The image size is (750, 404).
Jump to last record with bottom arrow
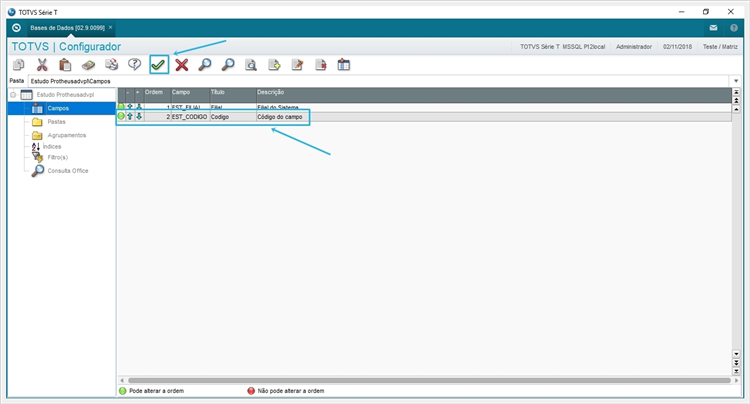pos(736,371)
